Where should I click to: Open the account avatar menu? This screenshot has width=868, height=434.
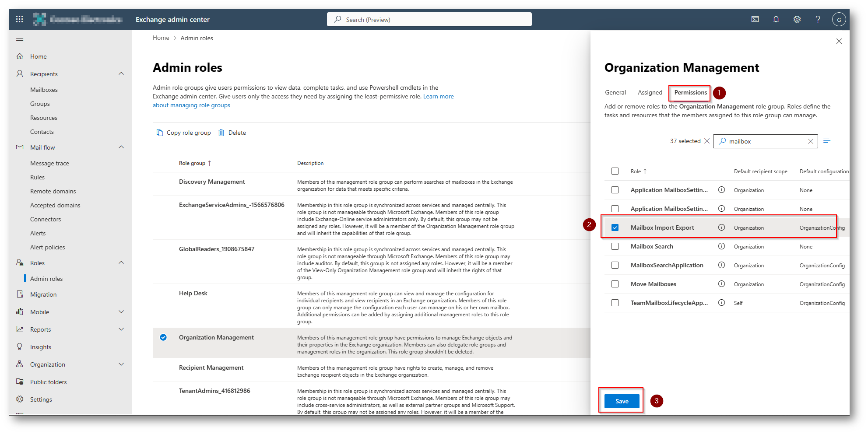click(839, 19)
